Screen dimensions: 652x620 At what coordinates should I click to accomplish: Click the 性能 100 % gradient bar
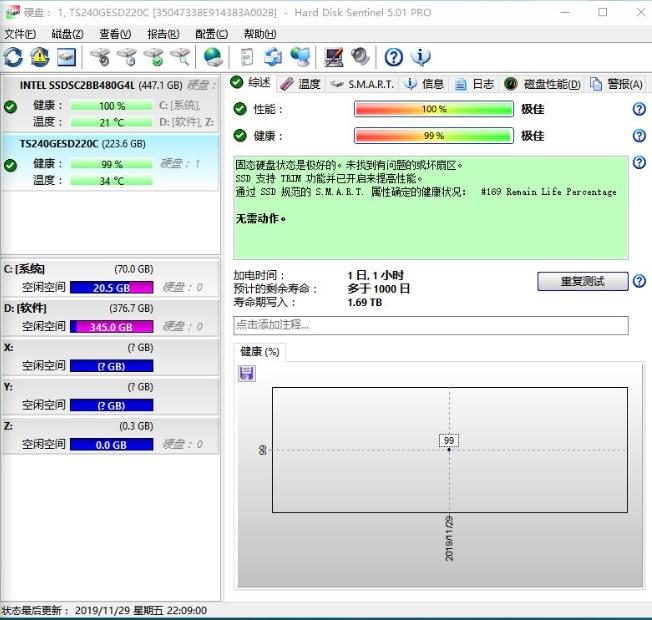[434, 109]
